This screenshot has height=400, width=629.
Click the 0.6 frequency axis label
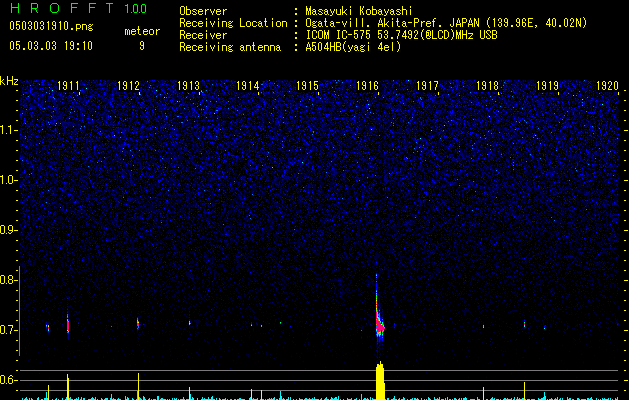click(x=9, y=380)
